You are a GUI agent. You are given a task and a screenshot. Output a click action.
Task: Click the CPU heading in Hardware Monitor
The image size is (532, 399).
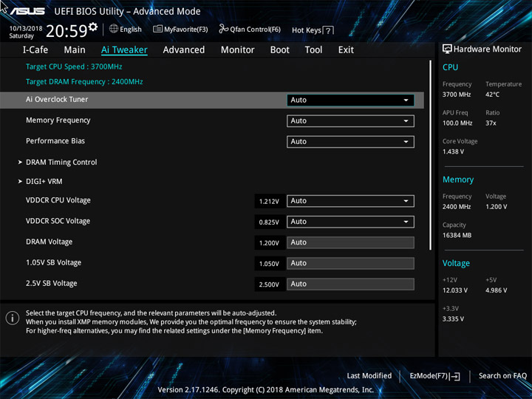coord(450,67)
